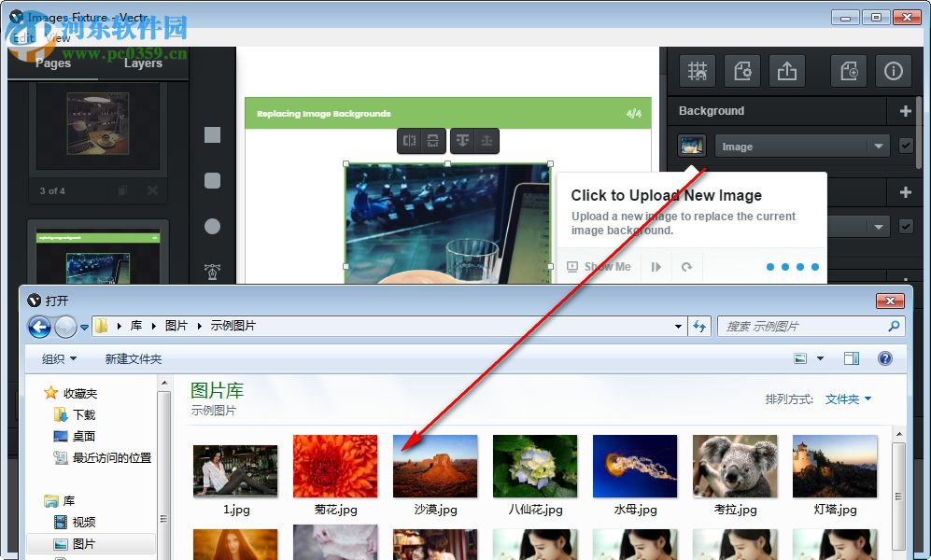Image resolution: width=931 pixels, height=560 pixels.
Task: Switch to the Pages tab
Action: pos(53,63)
